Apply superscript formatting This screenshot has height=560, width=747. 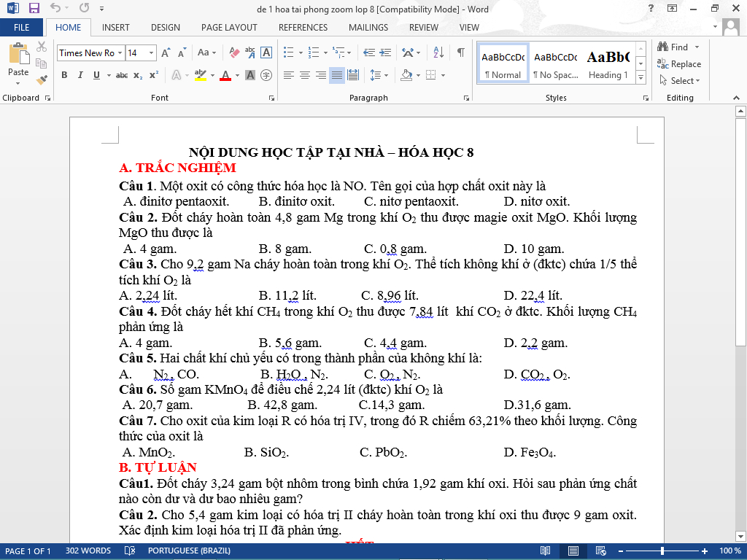click(x=154, y=75)
